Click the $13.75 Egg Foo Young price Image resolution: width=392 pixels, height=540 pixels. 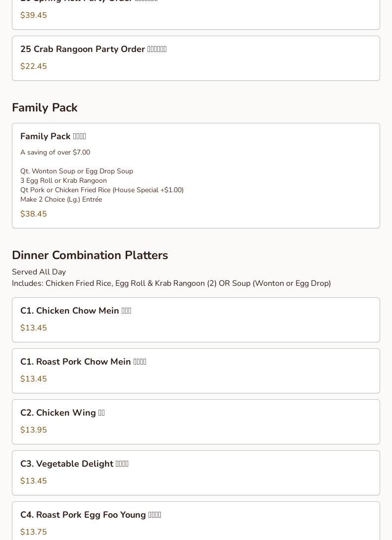tap(34, 532)
